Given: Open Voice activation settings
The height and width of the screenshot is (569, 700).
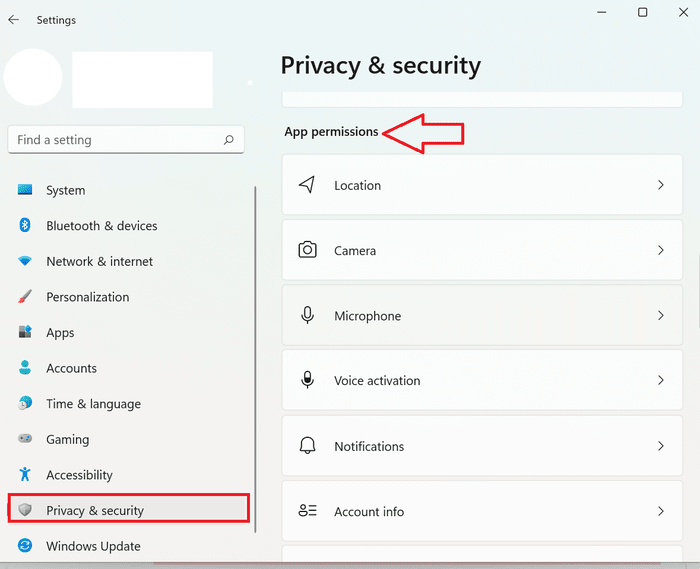Looking at the screenshot, I should (482, 380).
